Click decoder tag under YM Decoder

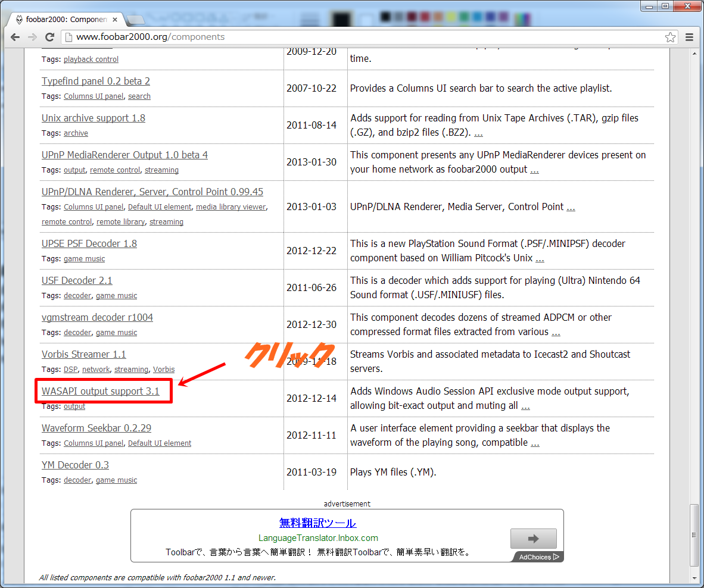pyautogui.click(x=77, y=480)
